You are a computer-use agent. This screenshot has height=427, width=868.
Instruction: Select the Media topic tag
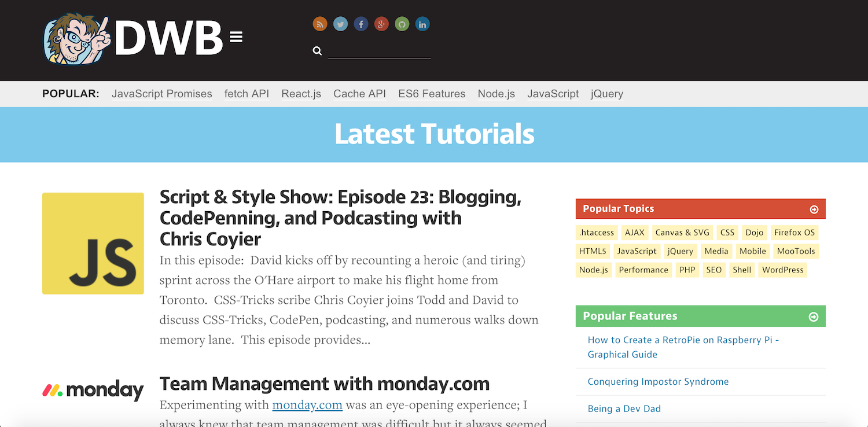coord(716,251)
